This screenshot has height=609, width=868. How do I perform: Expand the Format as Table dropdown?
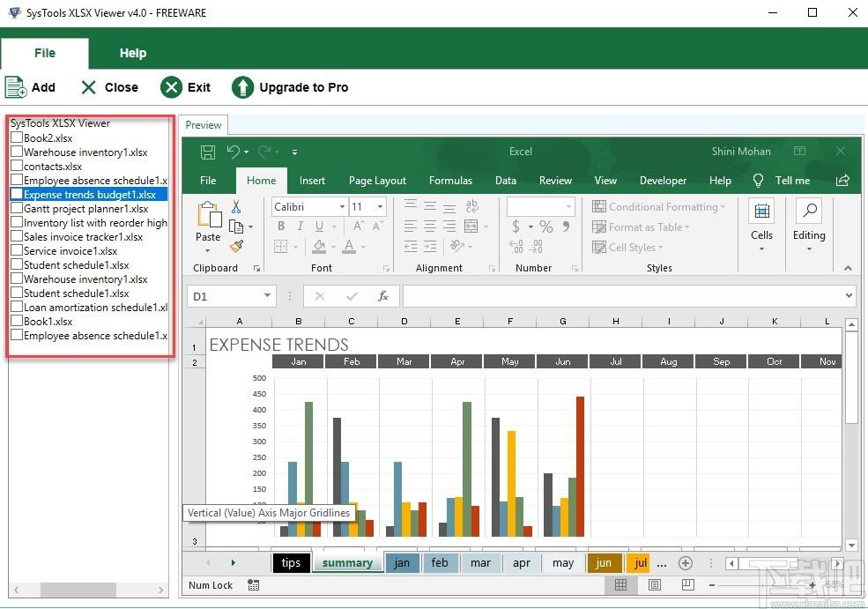click(x=687, y=227)
